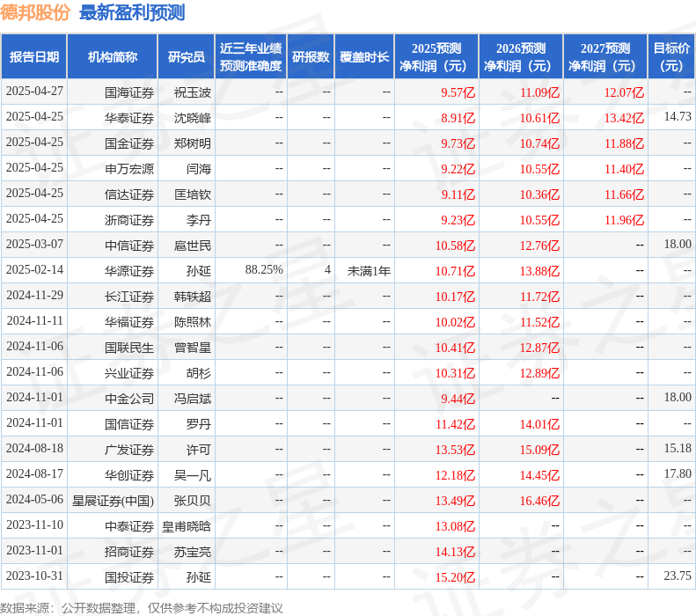The image size is (696, 616).
Task: Click 2027预测净利润 column header
Action: [x=605, y=57]
